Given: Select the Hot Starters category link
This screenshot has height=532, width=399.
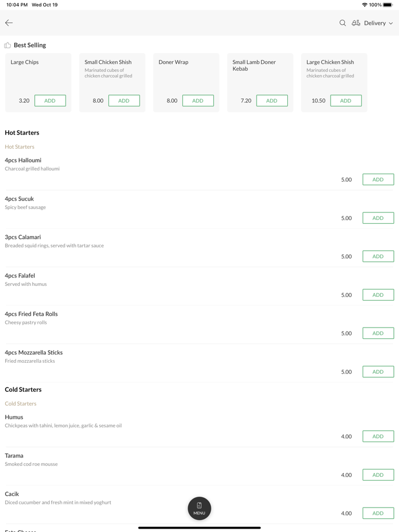Looking at the screenshot, I should (x=19, y=147).
